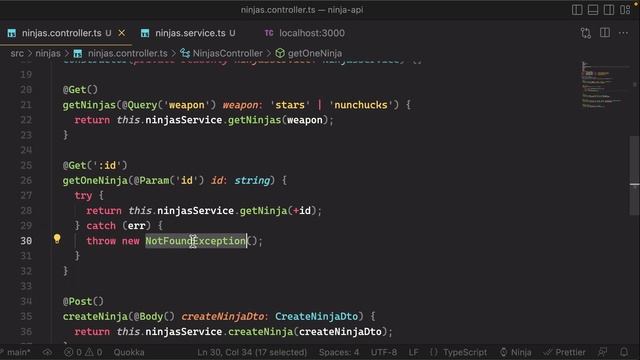Click Ln 30, Col 34 position indicator
The image size is (640, 360).
[252, 352]
